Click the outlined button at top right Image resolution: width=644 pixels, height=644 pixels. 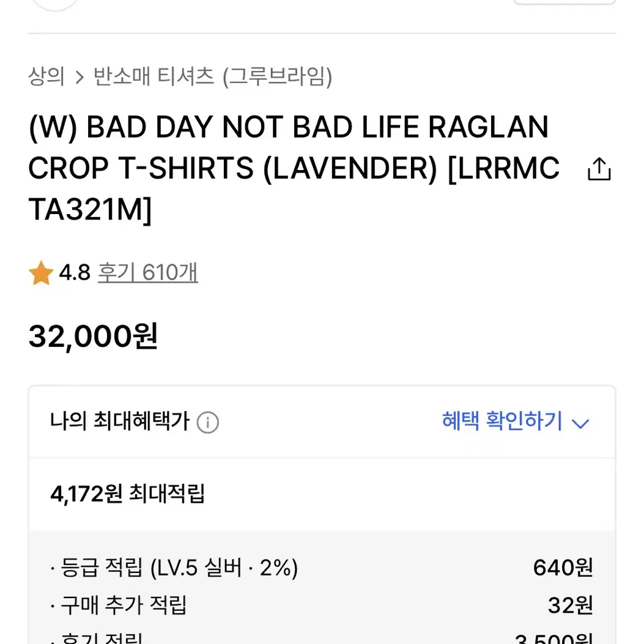point(564,2)
